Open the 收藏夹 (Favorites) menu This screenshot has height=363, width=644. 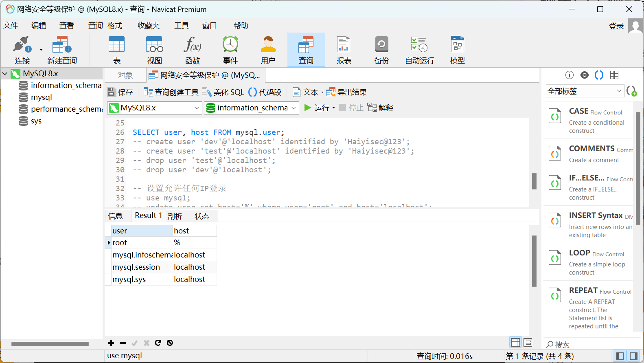(148, 26)
